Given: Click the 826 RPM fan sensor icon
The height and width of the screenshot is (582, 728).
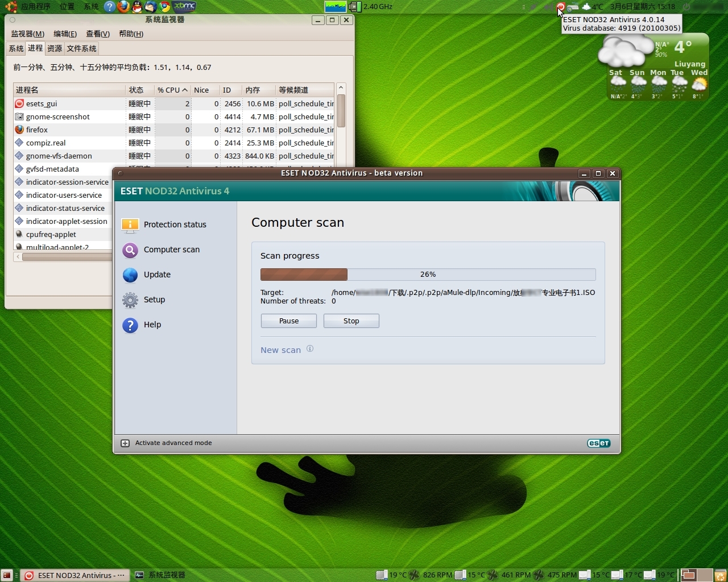Looking at the screenshot, I should click(x=414, y=575).
